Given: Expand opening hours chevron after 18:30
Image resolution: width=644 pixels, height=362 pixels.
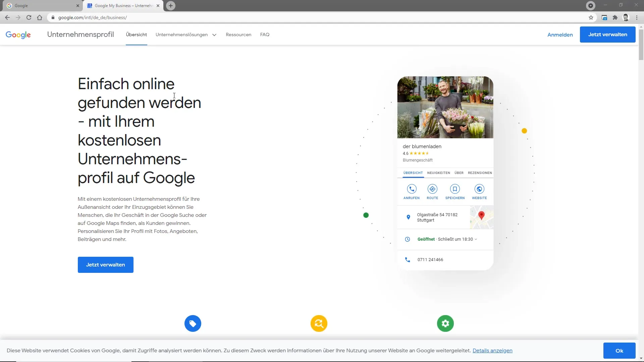Looking at the screenshot, I should coord(476,239).
